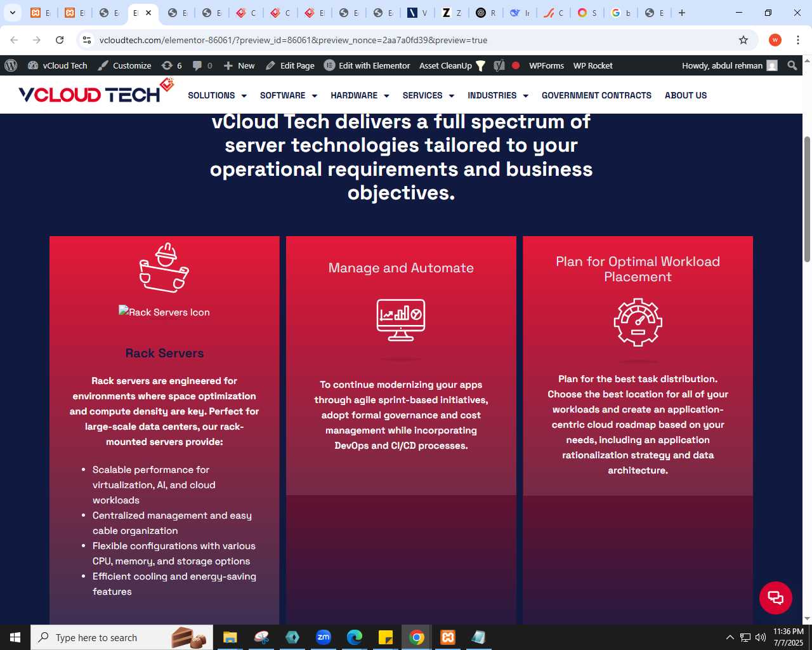Click the Type here to search box
Screen dimensions: 812x650
pos(121,637)
